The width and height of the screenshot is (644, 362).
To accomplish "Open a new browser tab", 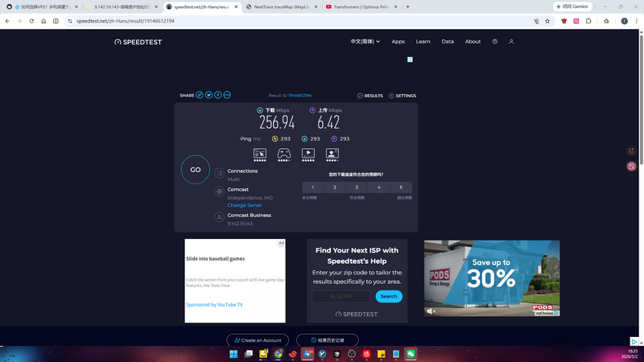I will [408, 7].
